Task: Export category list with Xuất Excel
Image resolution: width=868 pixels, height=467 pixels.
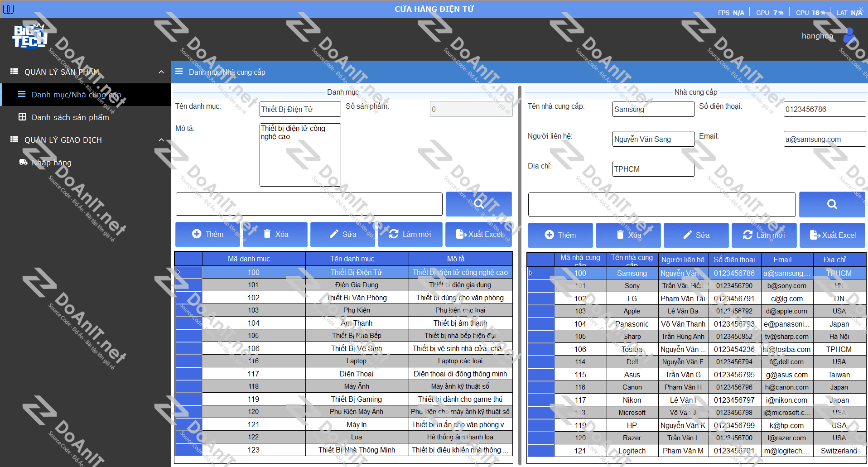Action: (x=478, y=234)
